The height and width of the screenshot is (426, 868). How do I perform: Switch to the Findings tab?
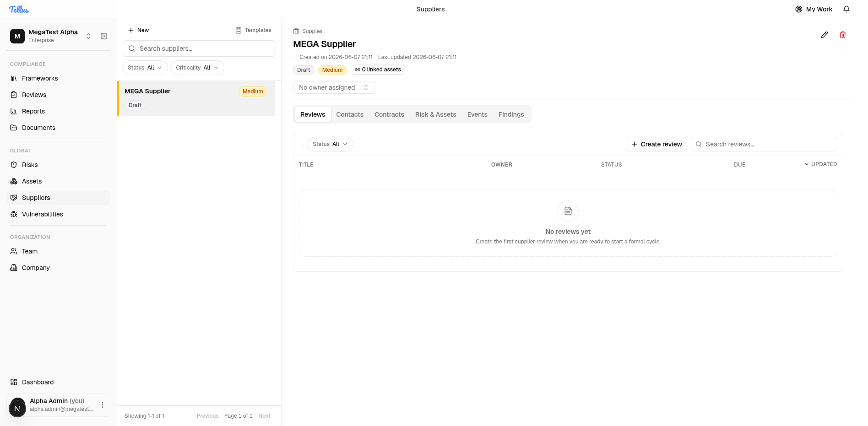pos(511,114)
